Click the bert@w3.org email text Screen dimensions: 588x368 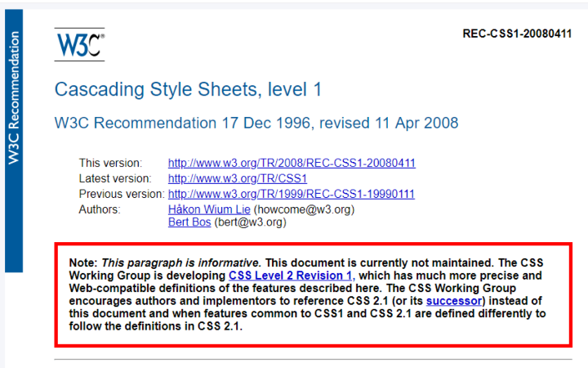click(250, 222)
